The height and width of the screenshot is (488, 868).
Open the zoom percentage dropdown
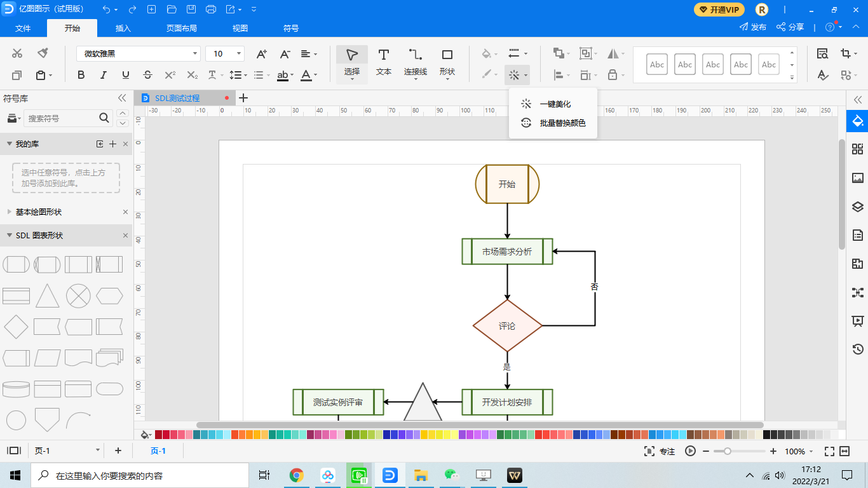click(798, 451)
